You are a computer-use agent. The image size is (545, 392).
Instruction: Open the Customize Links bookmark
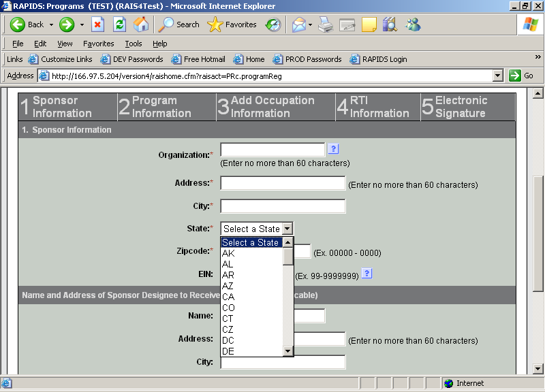coord(61,59)
